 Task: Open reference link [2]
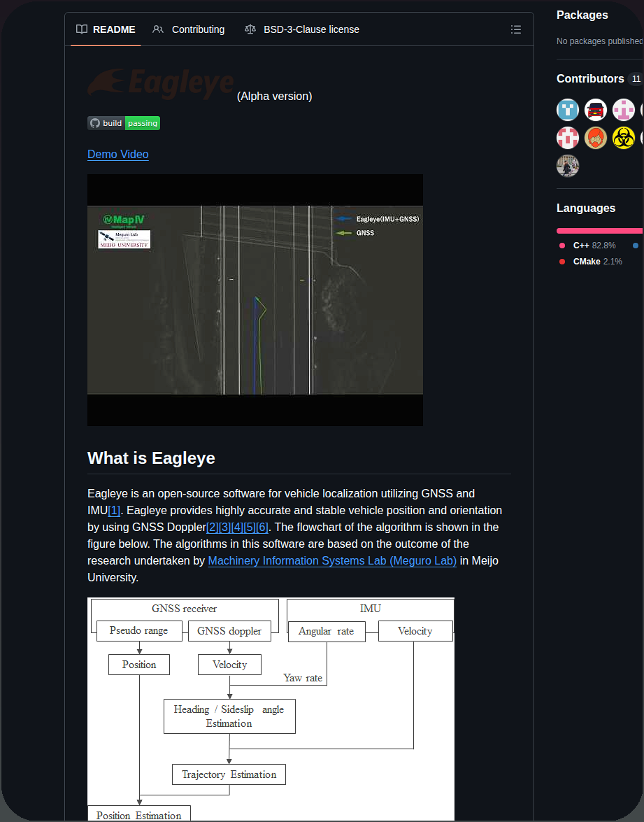[213, 527]
